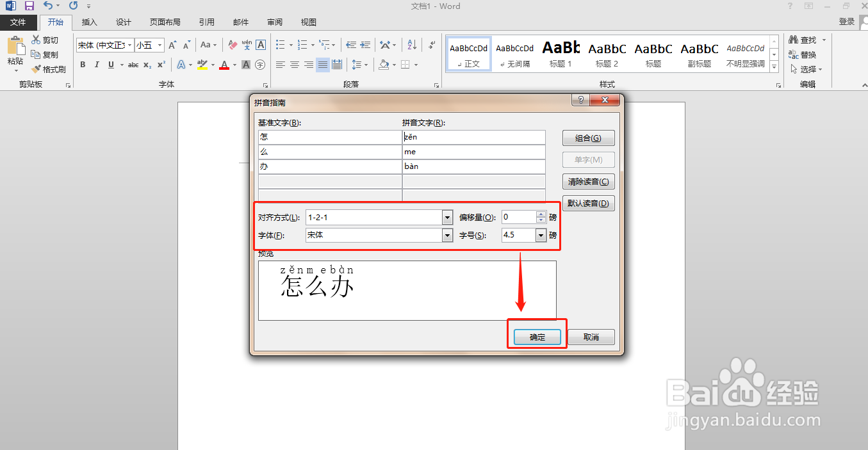Screen dimensions: 868x450
Task: Click the 清除读音 button
Action: coord(587,181)
